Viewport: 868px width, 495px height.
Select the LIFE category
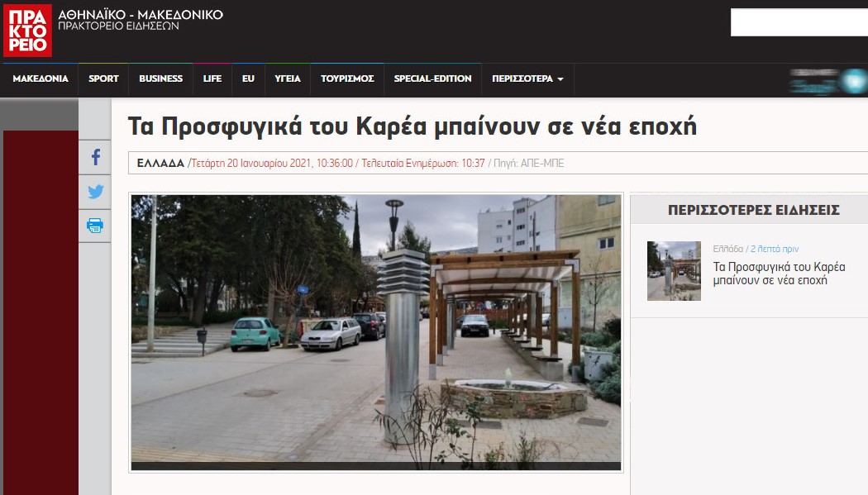click(x=212, y=79)
